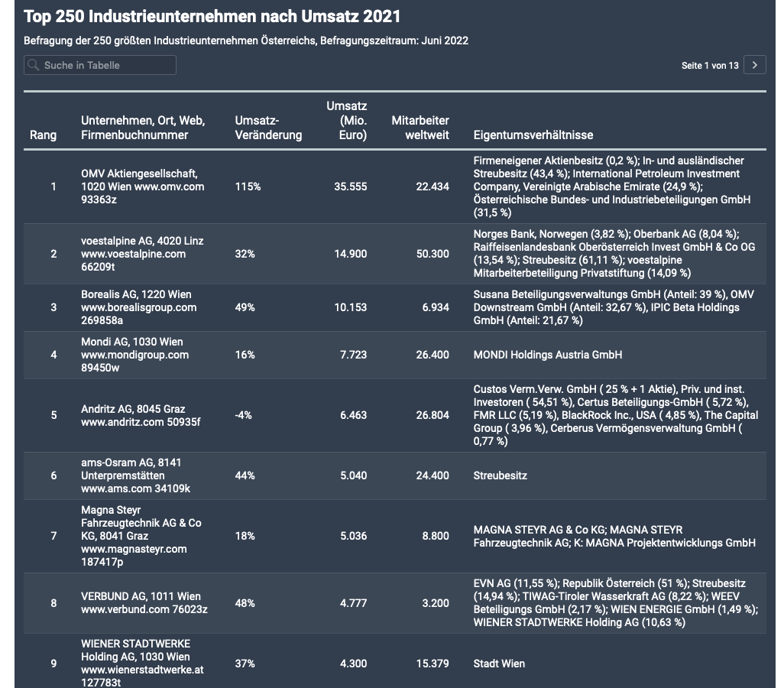Viewport: 784px width, 688px height.
Task: Click employee count 8.800
Action: [436, 536]
